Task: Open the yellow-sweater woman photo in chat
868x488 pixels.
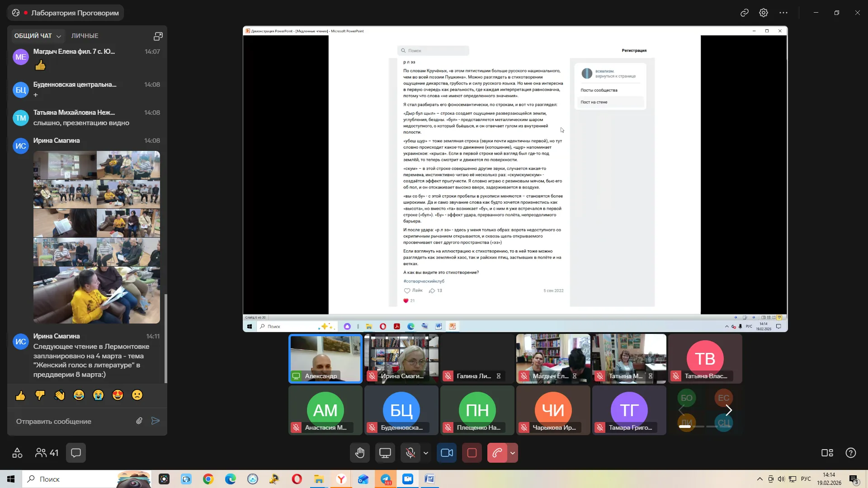Action: click(x=97, y=295)
